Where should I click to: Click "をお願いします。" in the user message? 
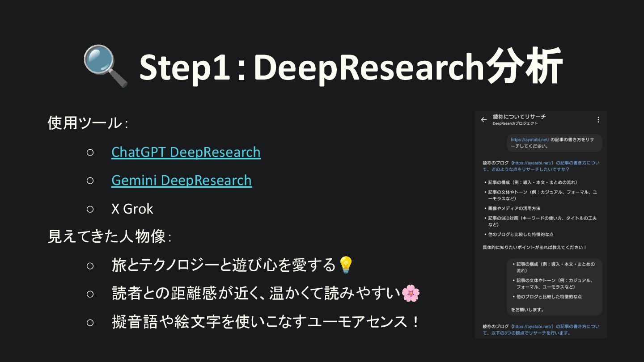[x=528, y=309]
